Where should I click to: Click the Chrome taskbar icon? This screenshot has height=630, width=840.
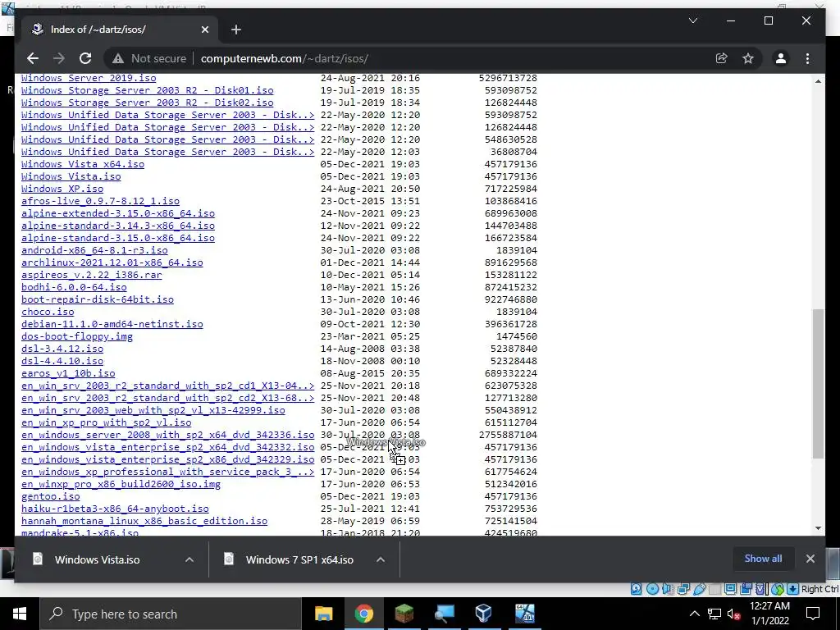click(x=363, y=614)
